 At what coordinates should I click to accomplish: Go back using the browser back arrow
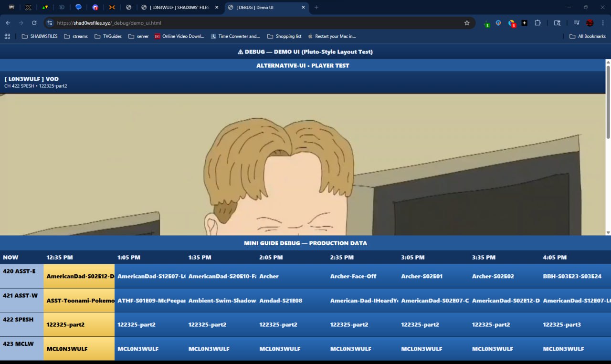click(x=8, y=23)
